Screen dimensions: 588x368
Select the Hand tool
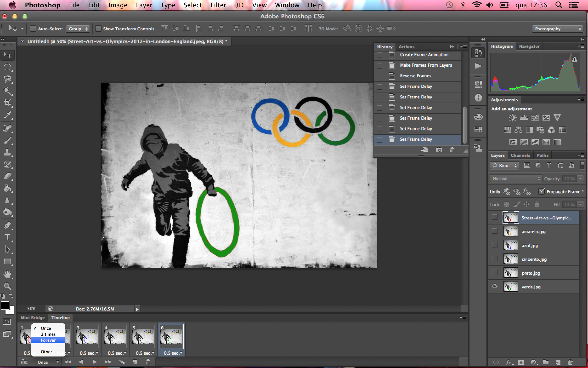(7, 275)
